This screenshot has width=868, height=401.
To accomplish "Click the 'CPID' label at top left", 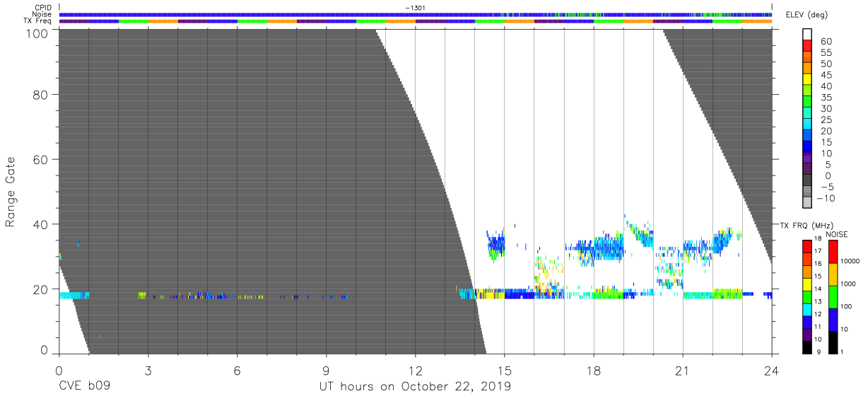I will (x=44, y=8).
